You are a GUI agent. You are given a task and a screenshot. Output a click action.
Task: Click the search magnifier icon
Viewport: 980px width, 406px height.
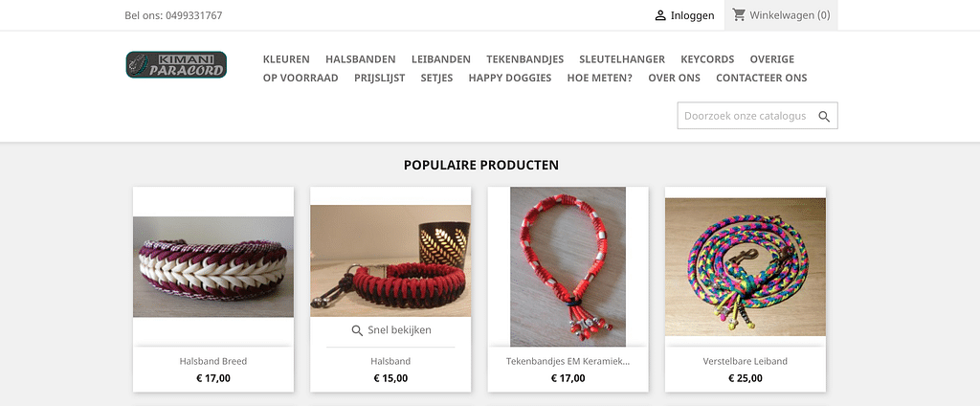point(823,116)
